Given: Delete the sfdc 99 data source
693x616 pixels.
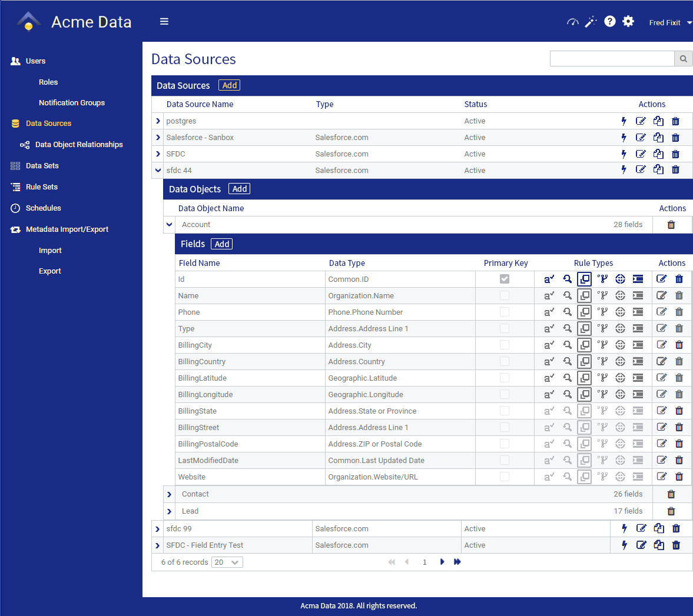Looking at the screenshot, I should (x=676, y=529).
